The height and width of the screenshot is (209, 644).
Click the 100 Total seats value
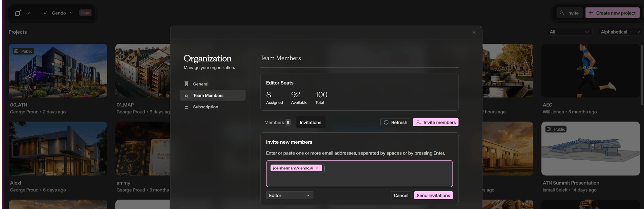[x=321, y=95]
